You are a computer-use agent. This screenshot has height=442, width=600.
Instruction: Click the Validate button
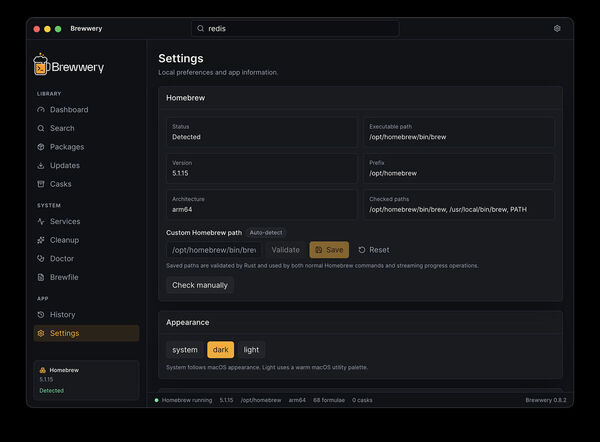(285, 250)
